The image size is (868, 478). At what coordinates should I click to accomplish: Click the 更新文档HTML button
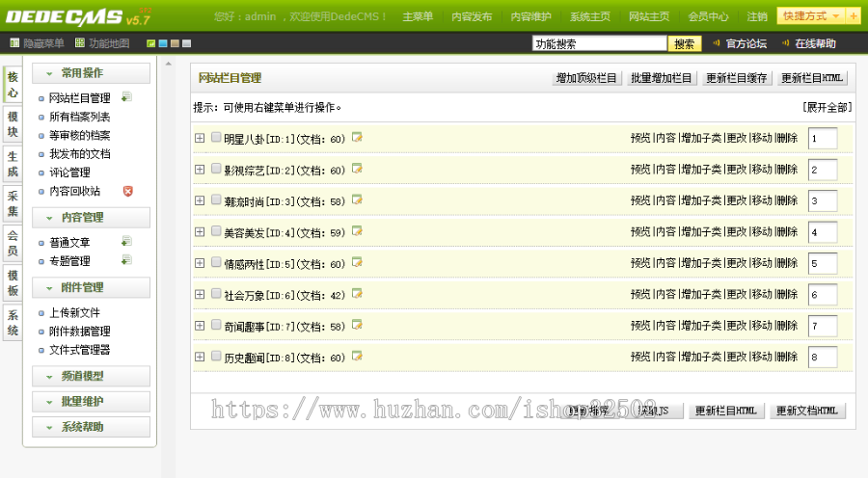point(807,411)
